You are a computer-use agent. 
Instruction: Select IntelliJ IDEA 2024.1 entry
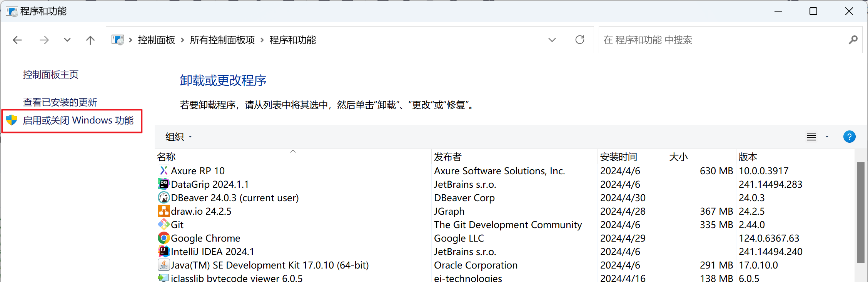pos(212,252)
